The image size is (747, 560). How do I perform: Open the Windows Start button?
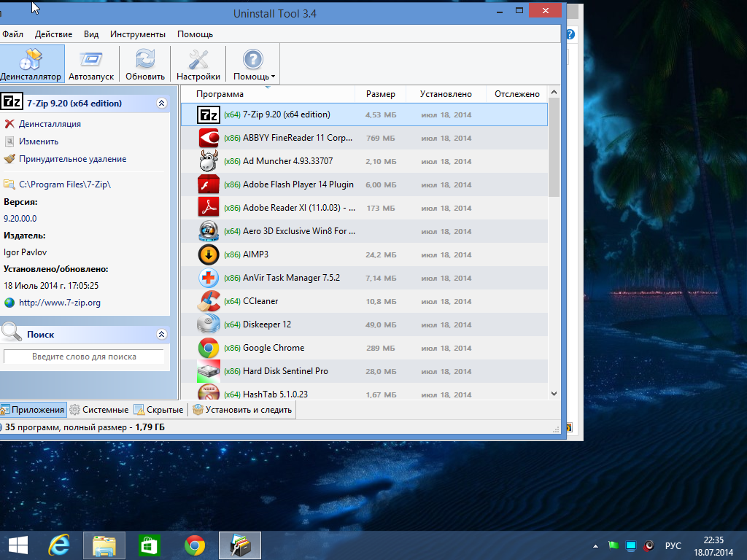click(x=18, y=545)
